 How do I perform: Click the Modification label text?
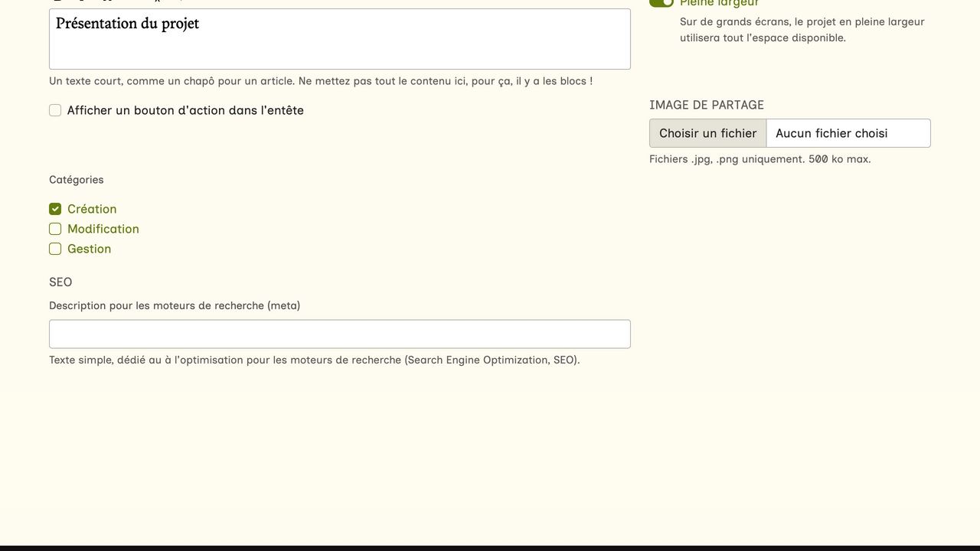103,229
